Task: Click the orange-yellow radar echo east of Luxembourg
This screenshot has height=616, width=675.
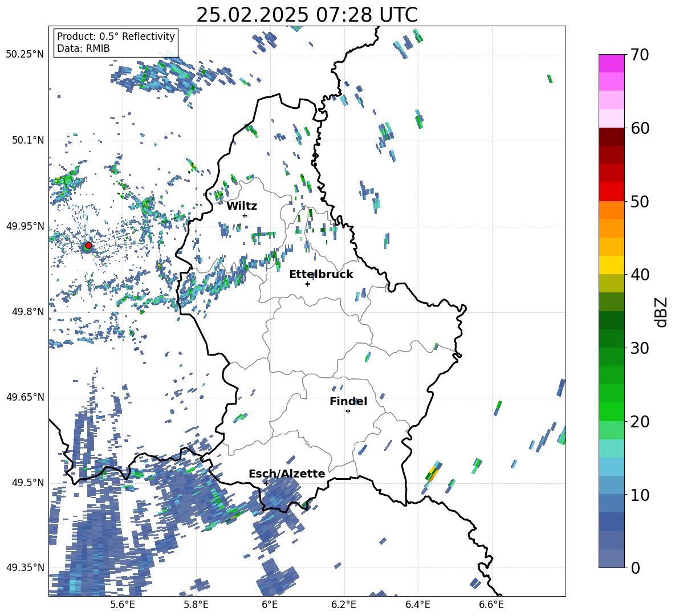Action: 433,473
